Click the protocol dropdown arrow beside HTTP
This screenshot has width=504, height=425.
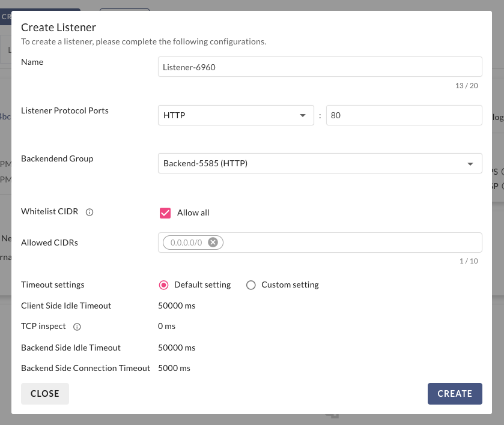tap(302, 115)
